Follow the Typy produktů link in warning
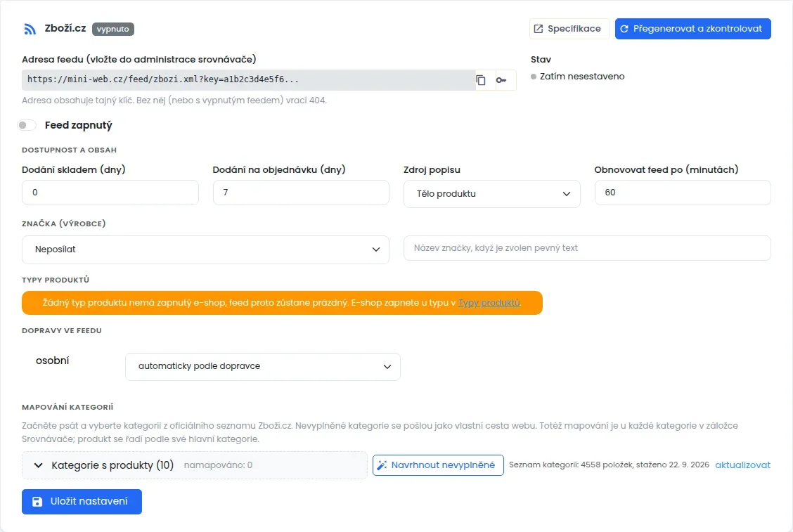 click(489, 303)
